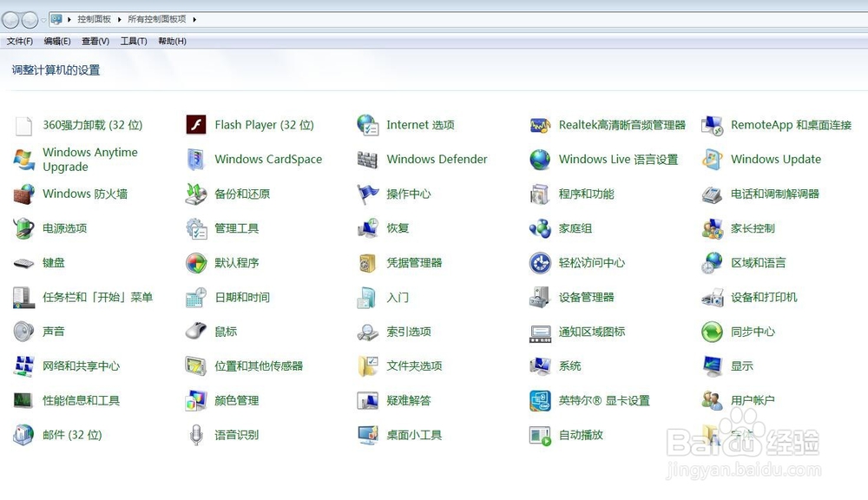Screen dimensions: 868x500
Task: Open the 位置和其他传感器 link
Action: coord(259,366)
